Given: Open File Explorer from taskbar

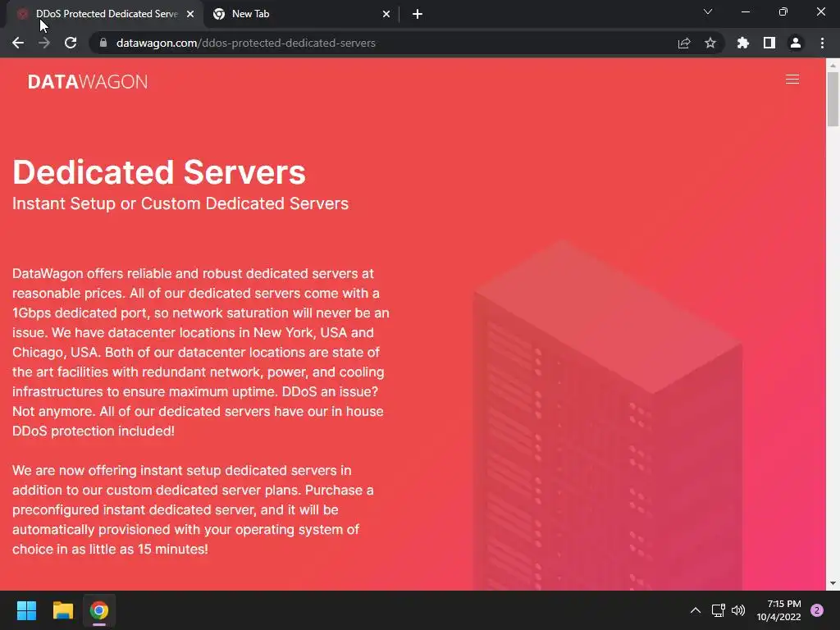Looking at the screenshot, I should [x=62, y=610].
